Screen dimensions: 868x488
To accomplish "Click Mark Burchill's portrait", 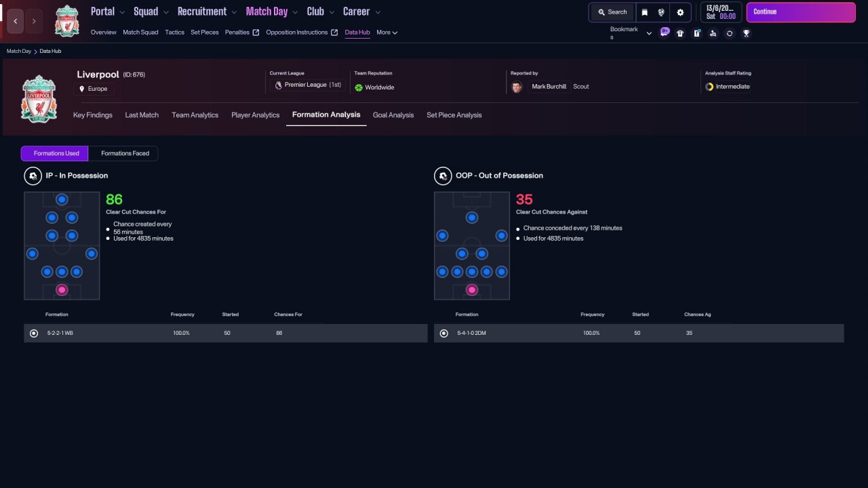I will click(x=517, y=87).
